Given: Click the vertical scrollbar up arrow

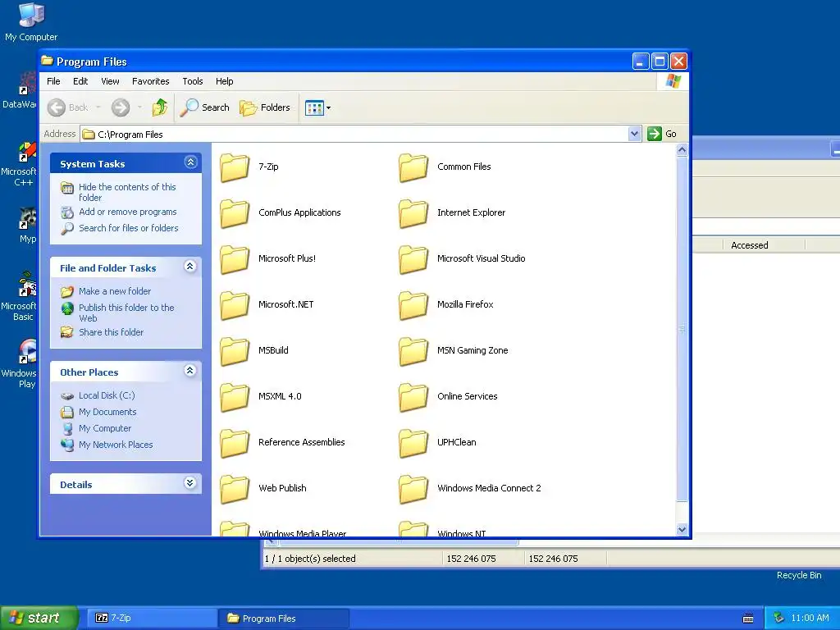Looking at the screenshot, I should [x=682, y=150].
